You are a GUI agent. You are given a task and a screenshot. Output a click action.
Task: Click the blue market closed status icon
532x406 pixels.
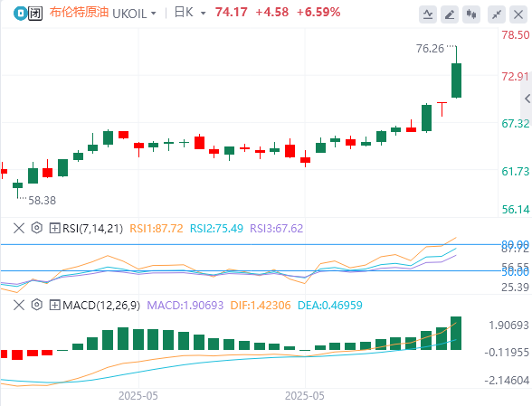[20, 14]
